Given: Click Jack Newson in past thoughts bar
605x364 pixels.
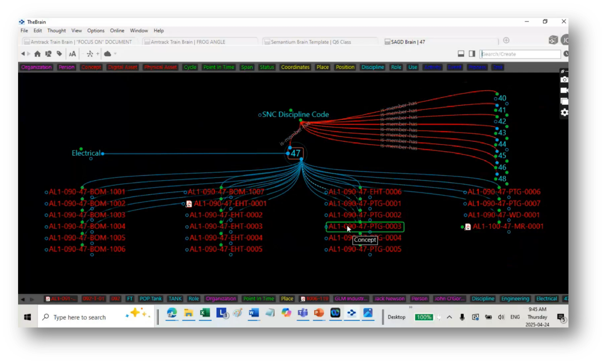Looking at the screenshot, I should pyautogui.click(x=389, y=299).
